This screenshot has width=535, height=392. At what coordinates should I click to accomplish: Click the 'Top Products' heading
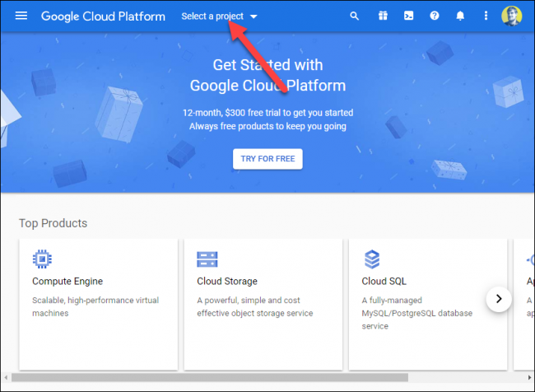pyautogui.click(x=53, y=223)
